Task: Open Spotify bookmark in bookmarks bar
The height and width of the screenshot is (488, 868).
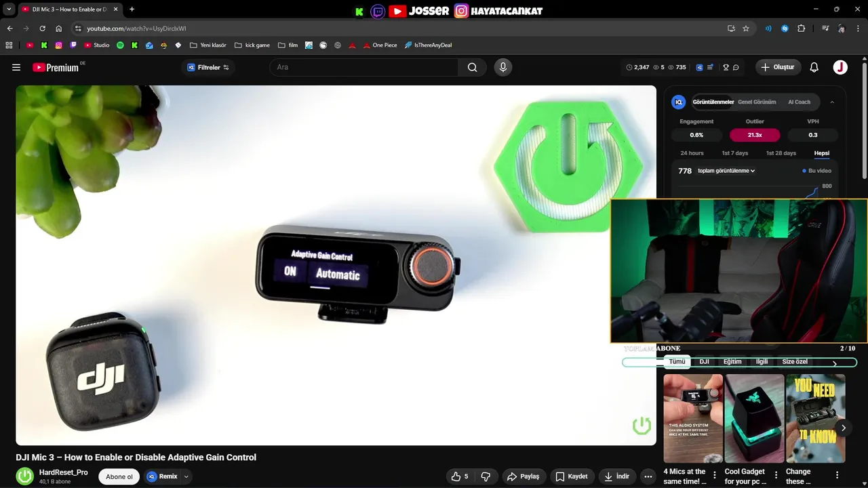Action: [x=120, y=45]
